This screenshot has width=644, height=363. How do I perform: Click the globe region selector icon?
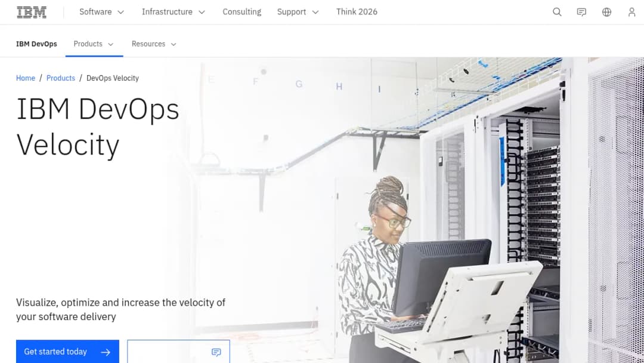pos(606,12)
